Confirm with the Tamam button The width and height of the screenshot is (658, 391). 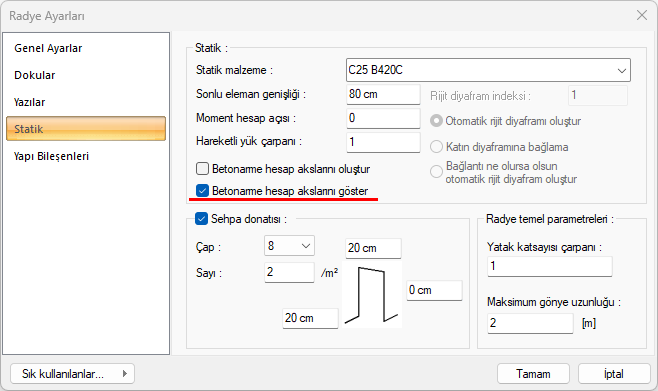533,373
